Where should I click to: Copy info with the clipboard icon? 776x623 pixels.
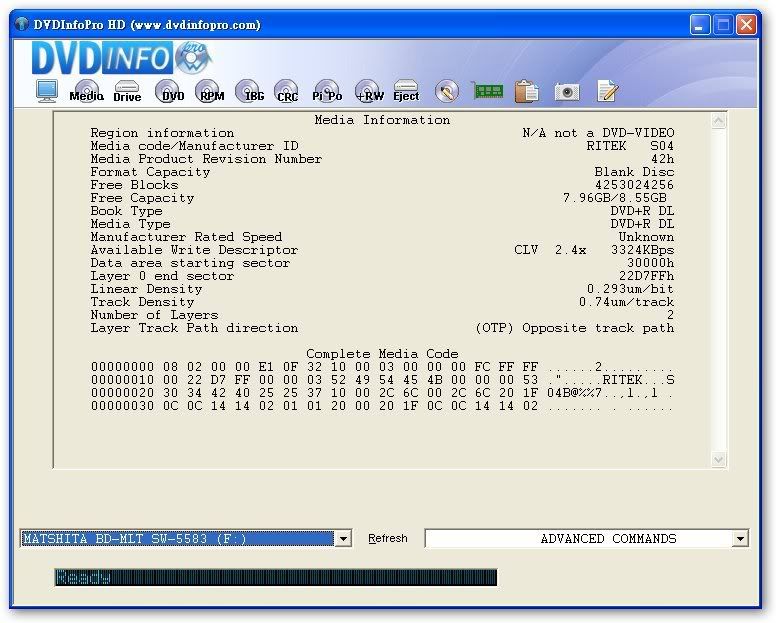527,92
